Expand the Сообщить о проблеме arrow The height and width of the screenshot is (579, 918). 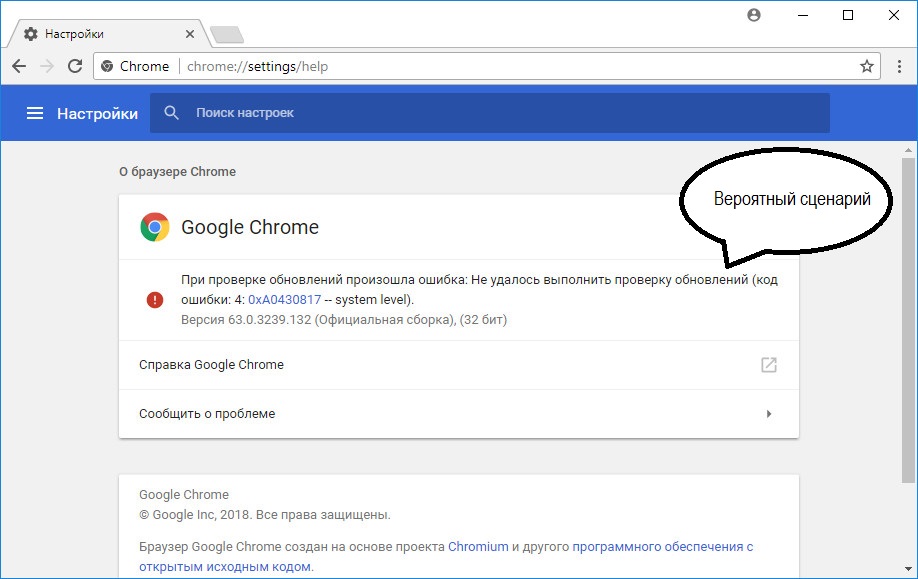click(769, 414)
